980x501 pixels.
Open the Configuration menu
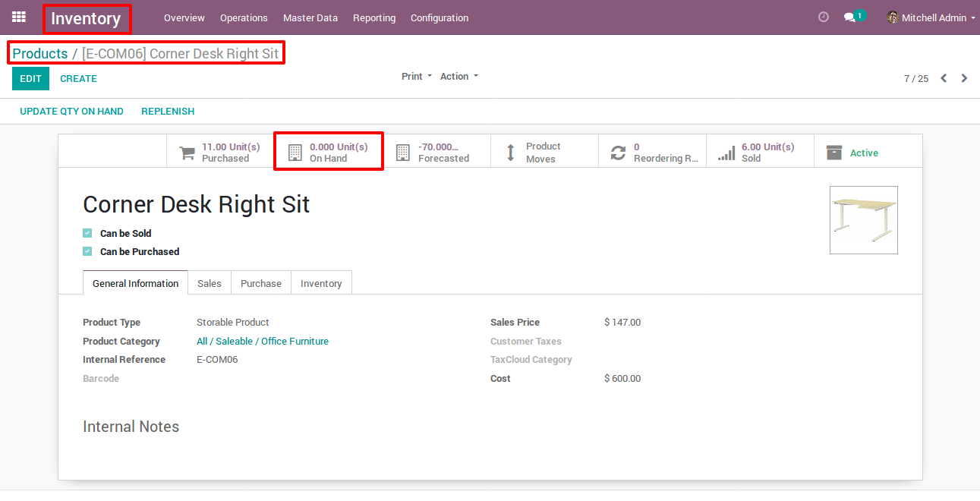point(440,17)
